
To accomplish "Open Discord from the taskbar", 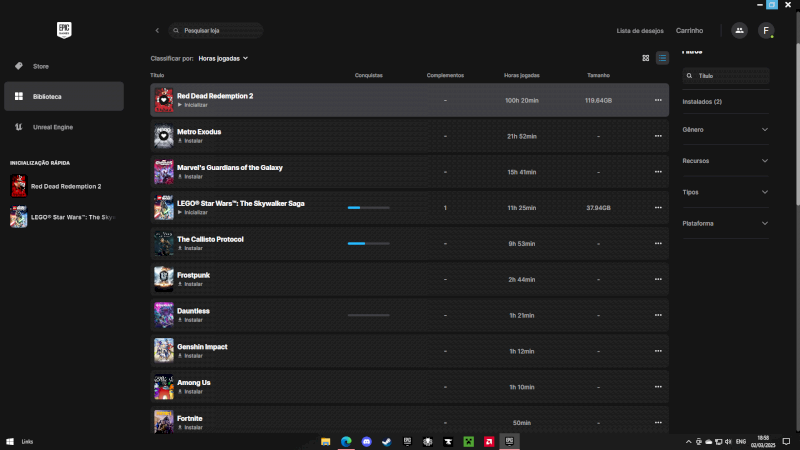I will (366, 441).
